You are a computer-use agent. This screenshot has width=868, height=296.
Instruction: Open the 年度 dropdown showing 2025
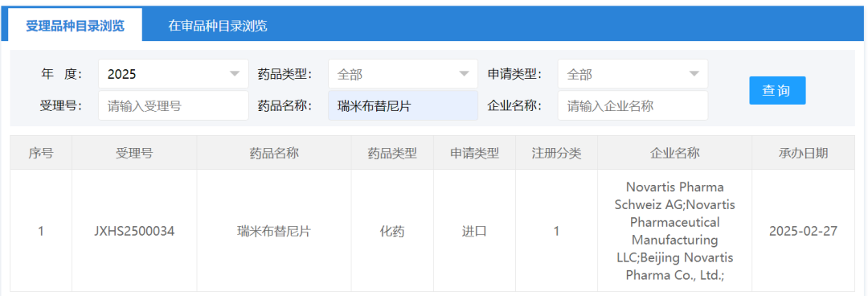(x=174, y=74)
